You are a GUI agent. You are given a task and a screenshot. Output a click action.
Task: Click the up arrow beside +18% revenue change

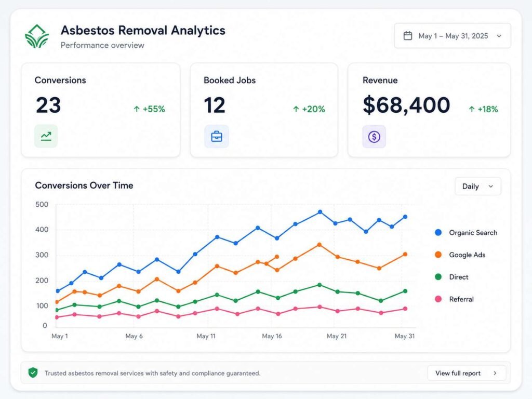(472, 109)
